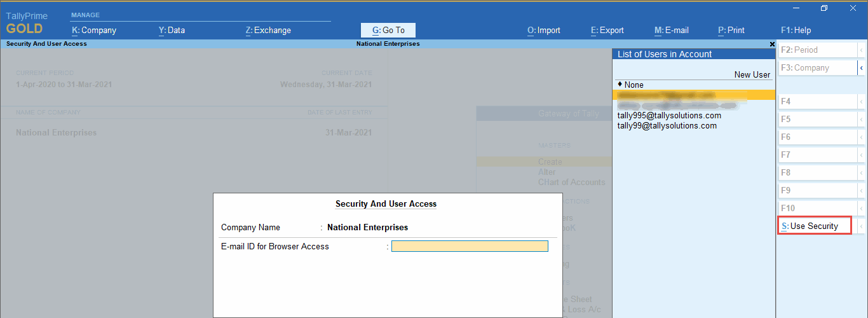Close the Security And User Access screen
This screenshot has width=868, height=318.
772,44
